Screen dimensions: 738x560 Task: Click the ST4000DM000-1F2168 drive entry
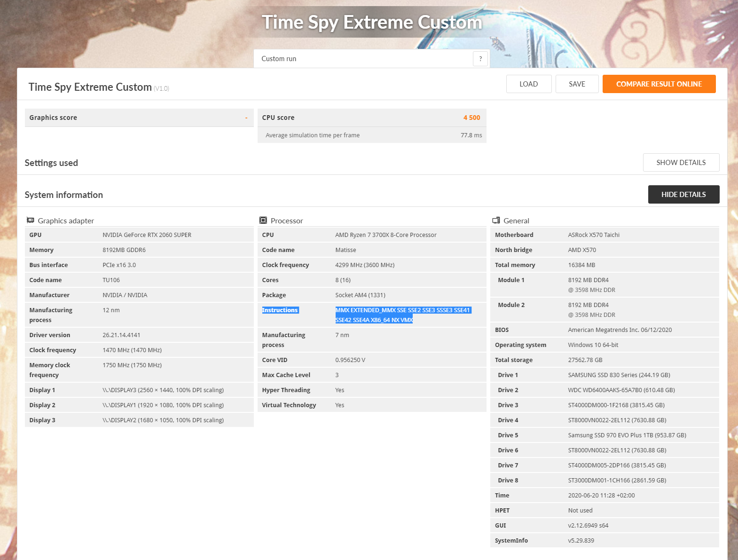616,405
